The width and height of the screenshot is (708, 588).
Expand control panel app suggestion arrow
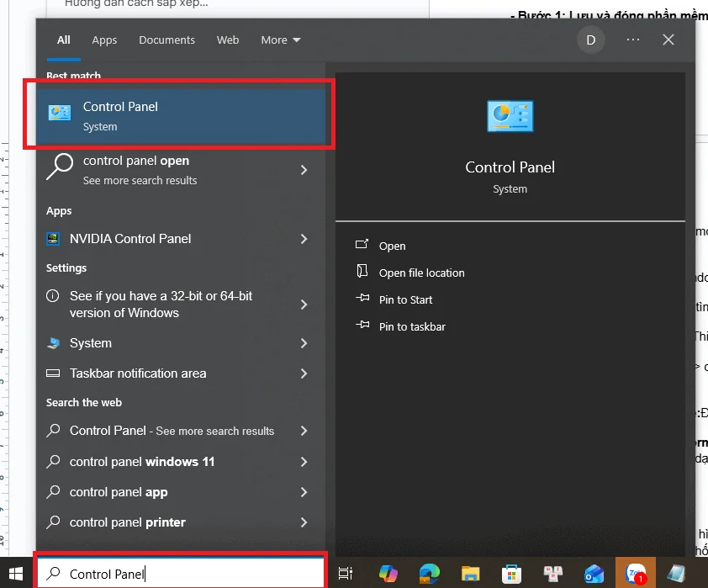pos(304,492)
